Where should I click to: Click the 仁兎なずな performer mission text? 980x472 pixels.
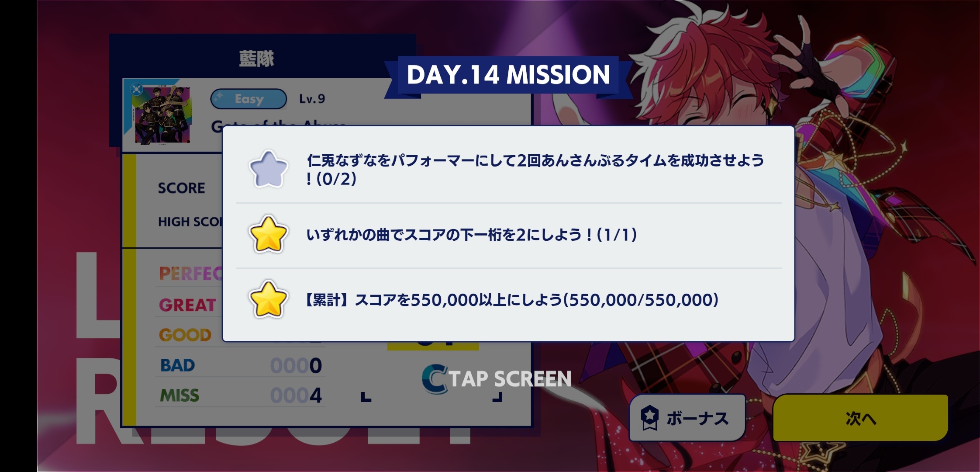[x=535, y=170]
